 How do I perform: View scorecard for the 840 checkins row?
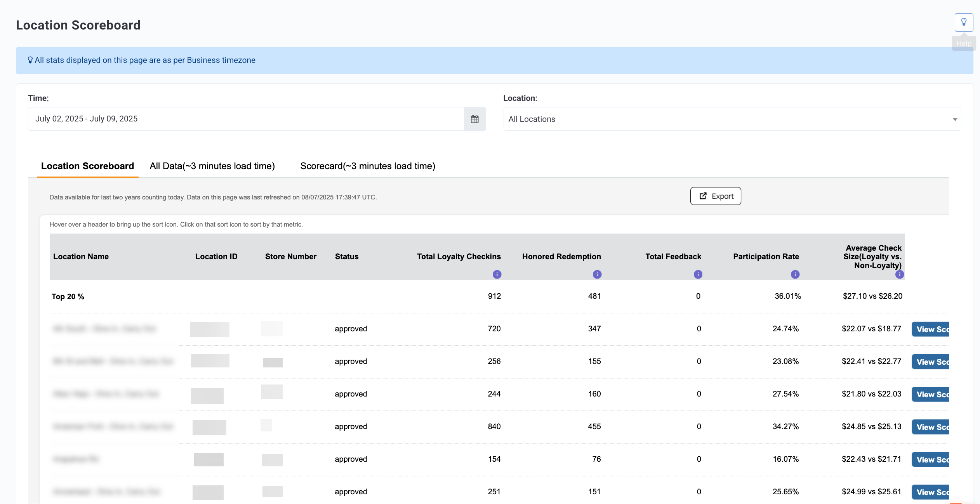pyautogui.click(x=930, y=427)
